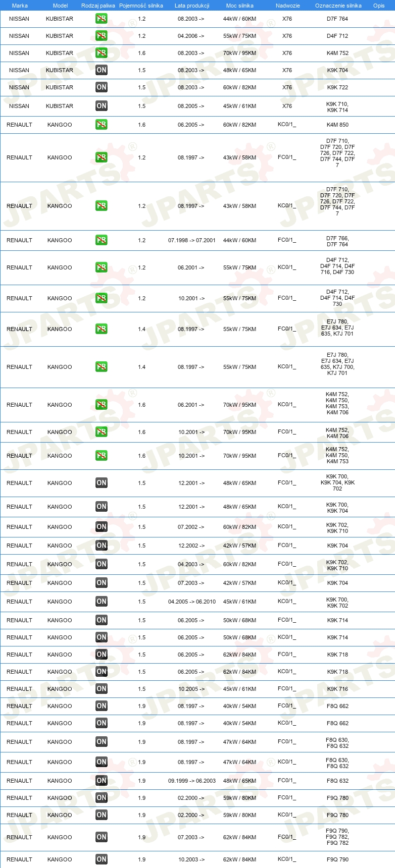Click the Rodzaj paliwa column header
The image size is (395, 868).
pyautogui.click(x=98, y=6)
